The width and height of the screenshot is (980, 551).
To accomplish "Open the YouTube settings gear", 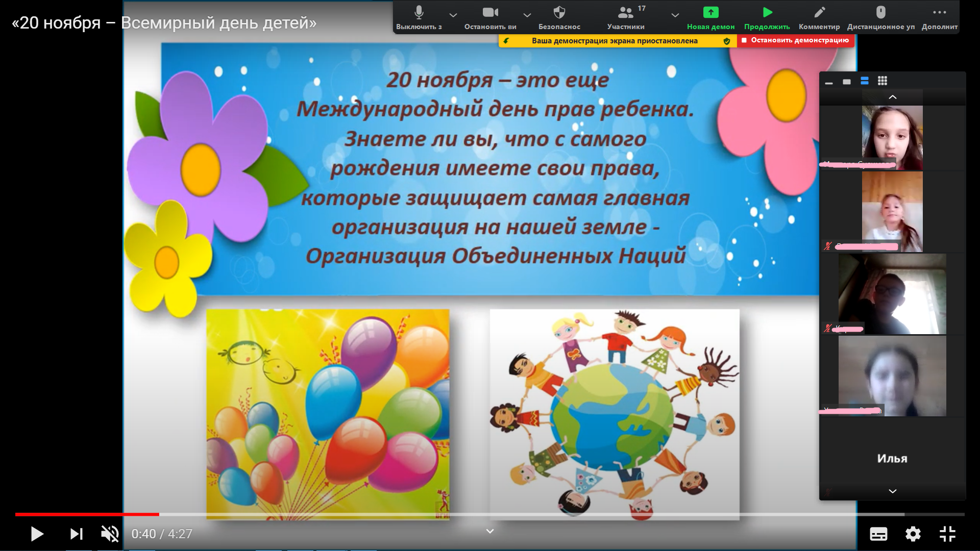I will [x=913, y=534].
